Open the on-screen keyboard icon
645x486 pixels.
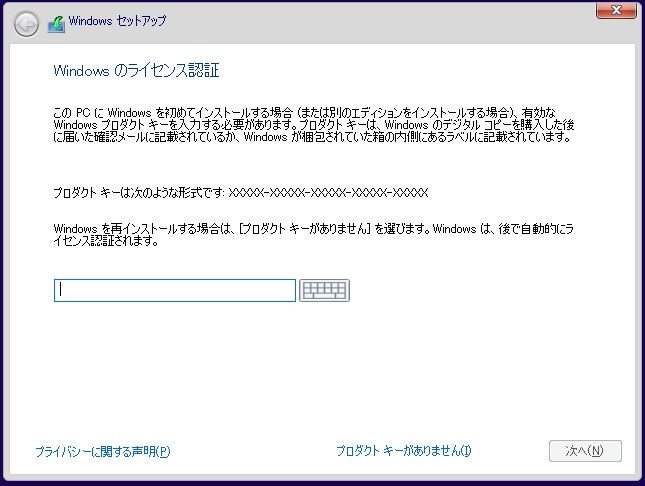[324, 291]
